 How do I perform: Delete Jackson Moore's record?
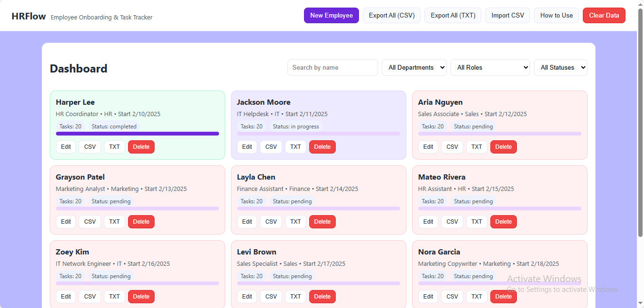click(322, 147)
